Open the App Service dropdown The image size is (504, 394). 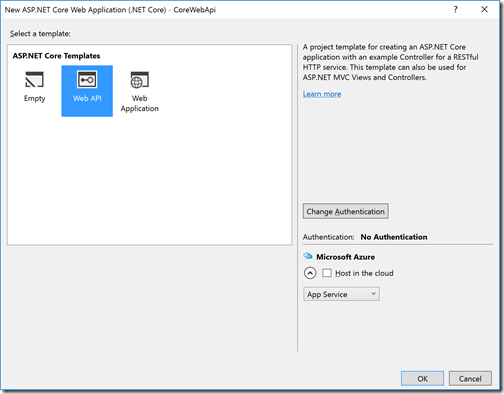click(x=341, y=294)
